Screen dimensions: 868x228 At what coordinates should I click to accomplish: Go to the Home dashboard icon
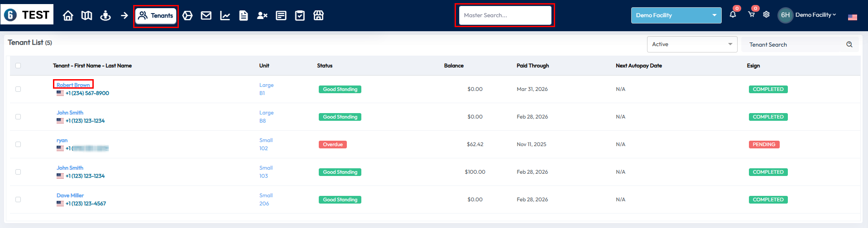tap(68, 16)
